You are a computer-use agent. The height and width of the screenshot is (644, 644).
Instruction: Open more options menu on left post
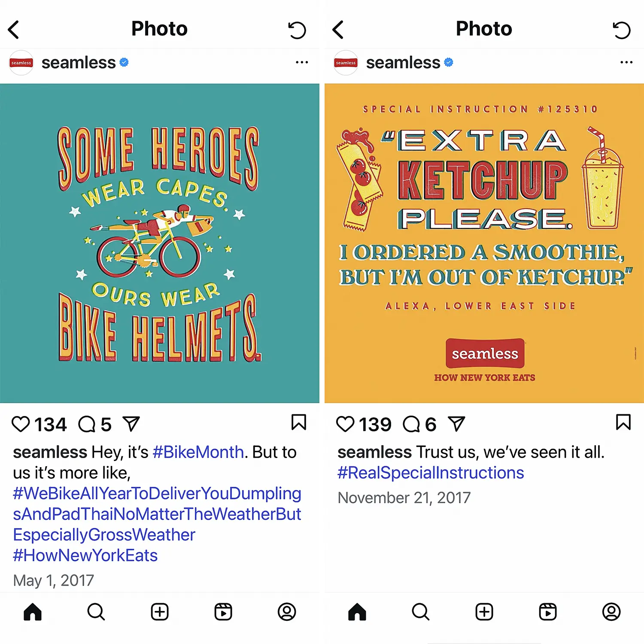coord(302,62)
